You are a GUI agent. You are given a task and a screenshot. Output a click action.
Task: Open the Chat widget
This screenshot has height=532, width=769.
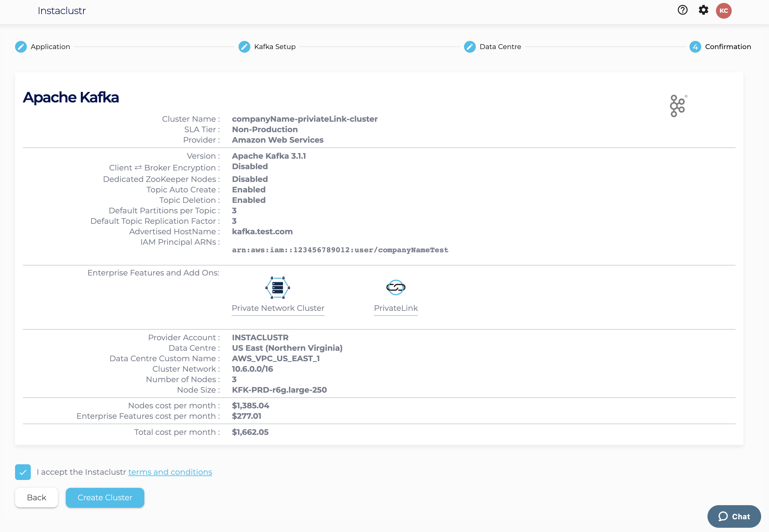[x=734, y=516]
